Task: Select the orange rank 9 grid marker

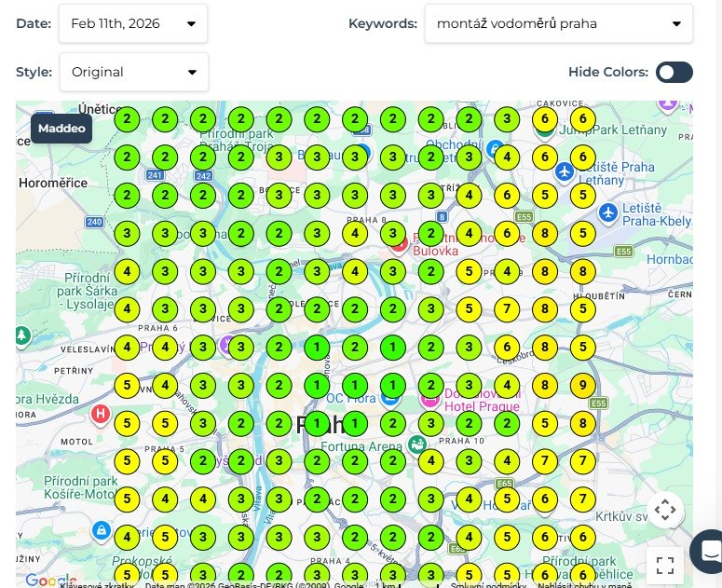Action: point(583,386)
